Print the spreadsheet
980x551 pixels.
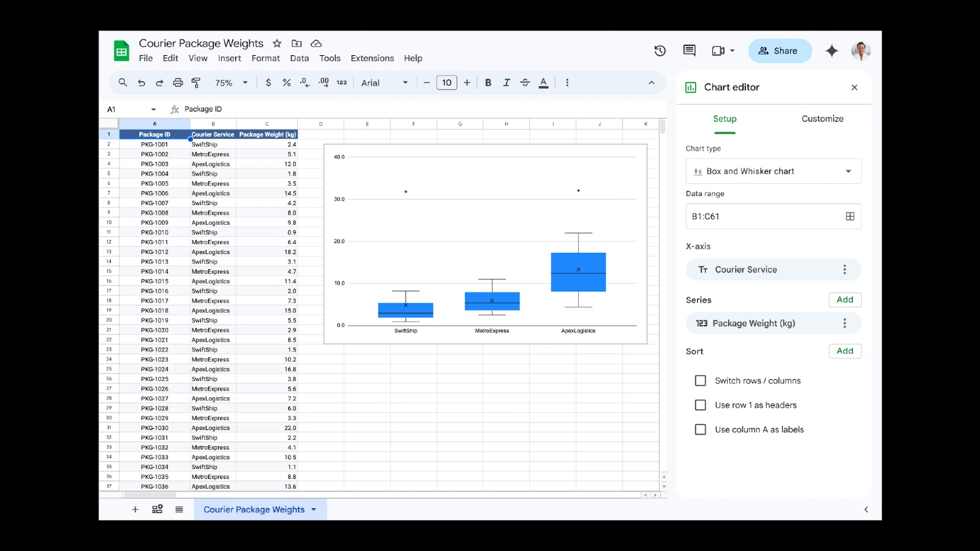click(178, 83)
